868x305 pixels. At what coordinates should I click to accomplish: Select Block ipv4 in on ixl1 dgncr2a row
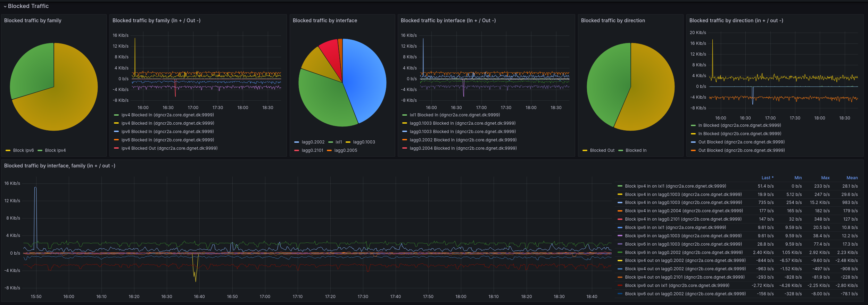coord(675,186)
